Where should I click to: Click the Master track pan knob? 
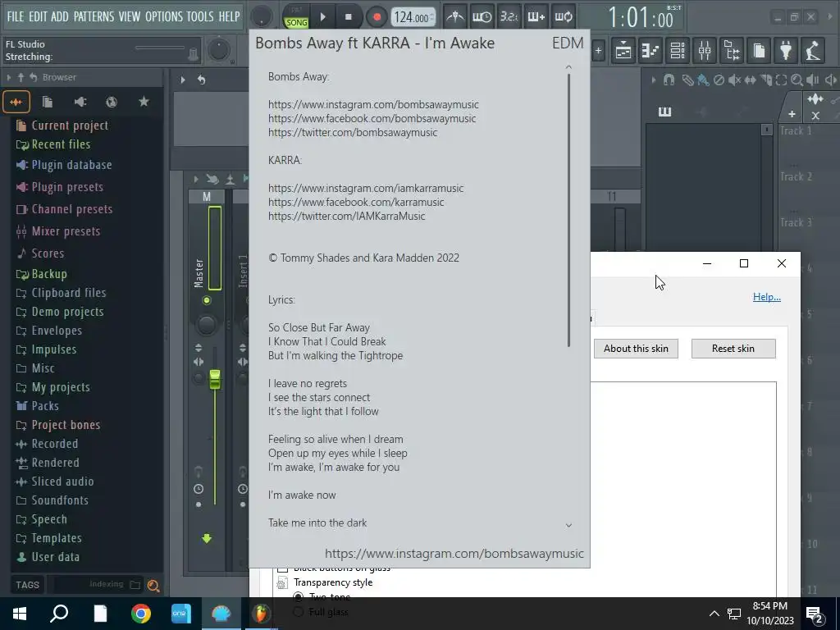coord(206,324)
